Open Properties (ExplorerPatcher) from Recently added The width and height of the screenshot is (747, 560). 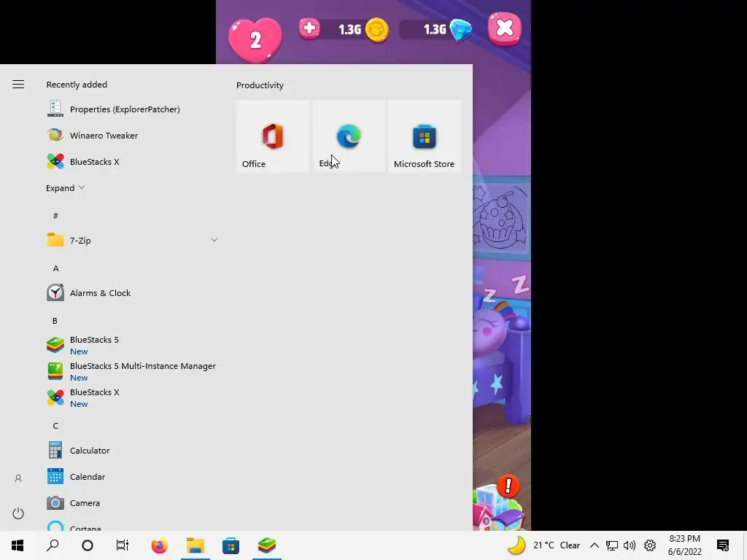(133, 109)
